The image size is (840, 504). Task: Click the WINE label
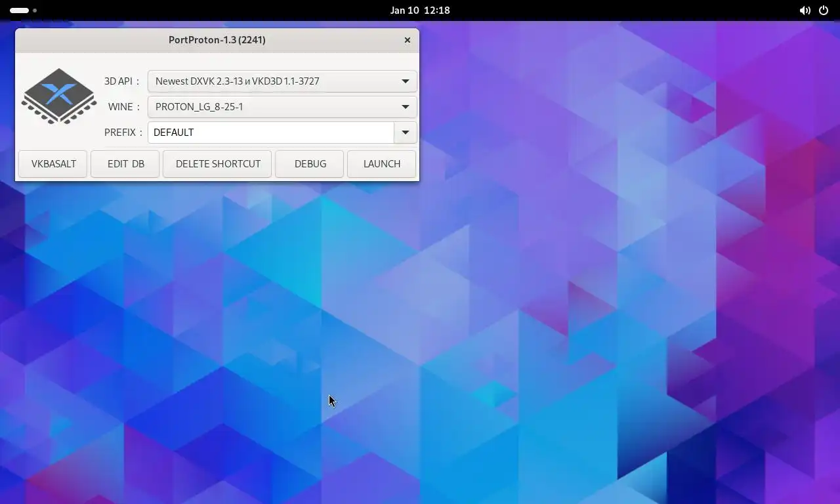point(124,107)
